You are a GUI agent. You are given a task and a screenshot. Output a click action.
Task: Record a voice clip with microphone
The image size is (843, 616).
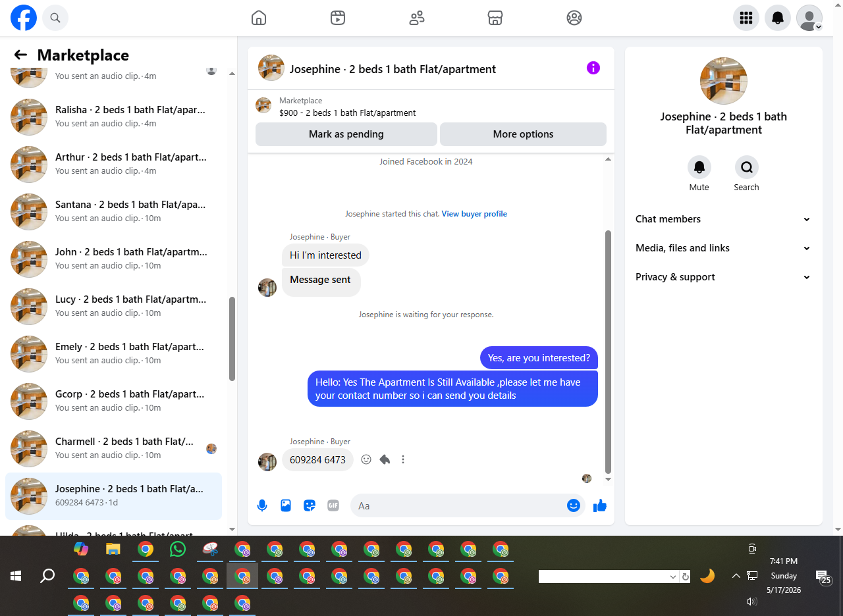pos(262,505)
